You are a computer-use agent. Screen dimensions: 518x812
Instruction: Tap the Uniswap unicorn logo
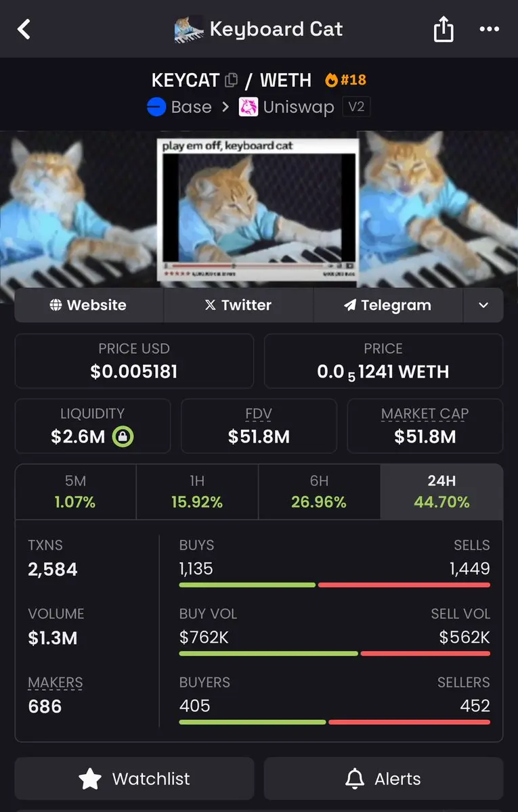[249, 107]
